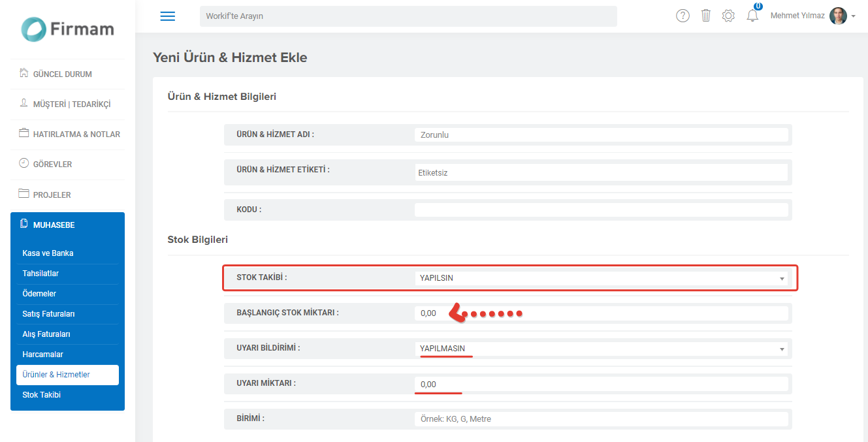Toggle the hamburger sidebar menu
Screen dimensions: 868x442
click(x=168, y=16)
